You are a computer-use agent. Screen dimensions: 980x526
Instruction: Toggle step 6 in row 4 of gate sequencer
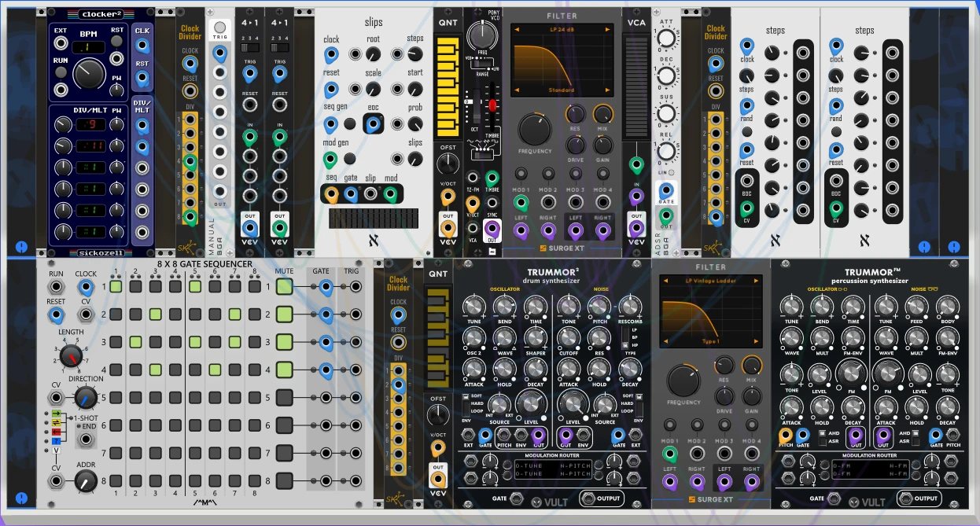click(x=215, y=370)
